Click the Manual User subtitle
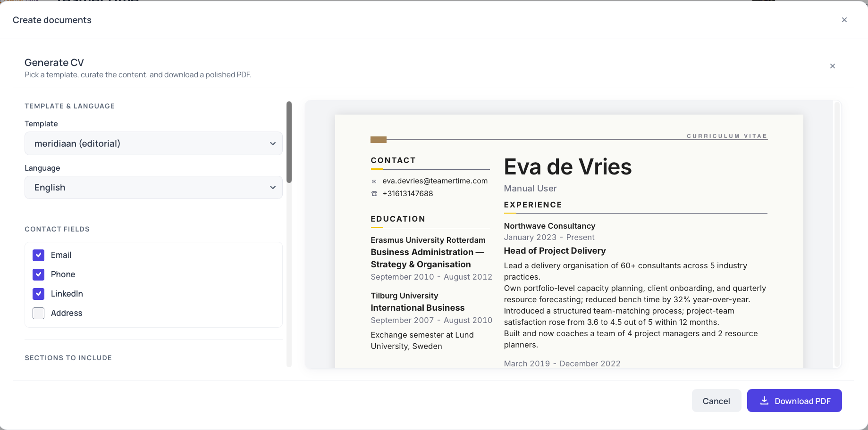868x430 pixels. tap(530, 189)
